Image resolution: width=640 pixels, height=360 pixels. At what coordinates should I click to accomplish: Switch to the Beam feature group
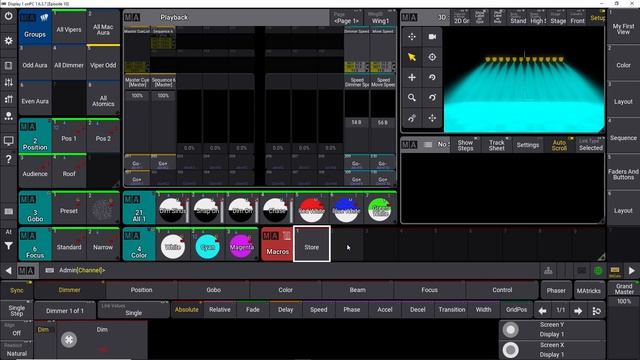tap(358, 290)
